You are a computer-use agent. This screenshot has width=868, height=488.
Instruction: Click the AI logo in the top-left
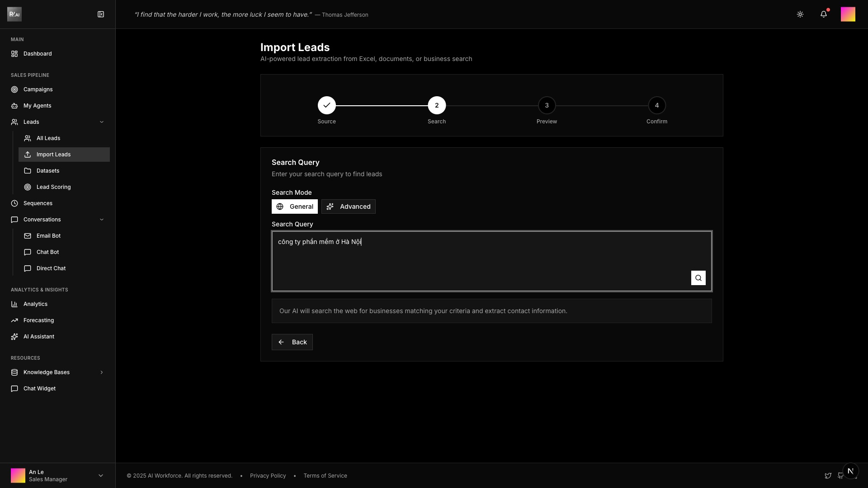(x=14, y=14)
